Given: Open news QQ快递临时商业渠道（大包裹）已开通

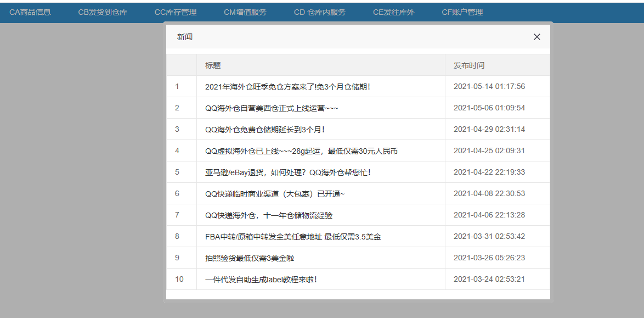Looking at the screenshot, I should (275, 194).
